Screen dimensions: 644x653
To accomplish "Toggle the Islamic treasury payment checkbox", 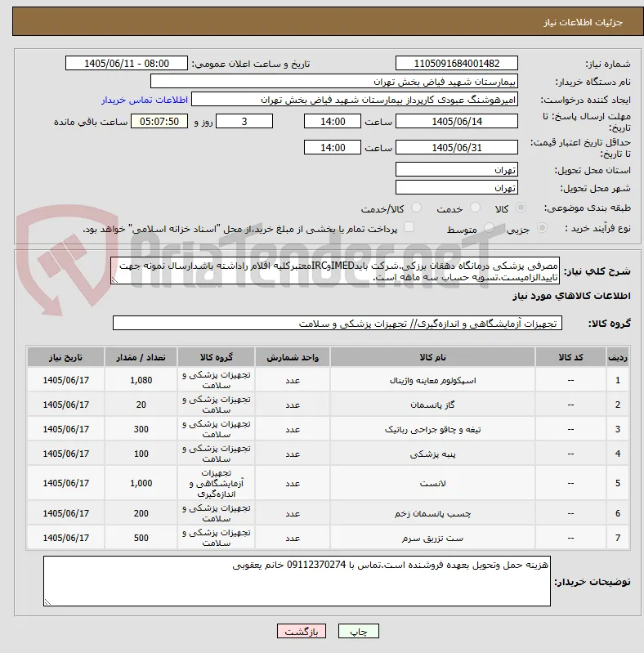I will tap(409, 227).
